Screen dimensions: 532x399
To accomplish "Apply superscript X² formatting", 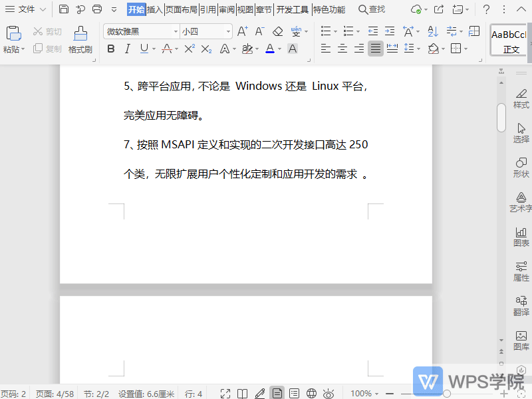I will click(x=190, y=49).
